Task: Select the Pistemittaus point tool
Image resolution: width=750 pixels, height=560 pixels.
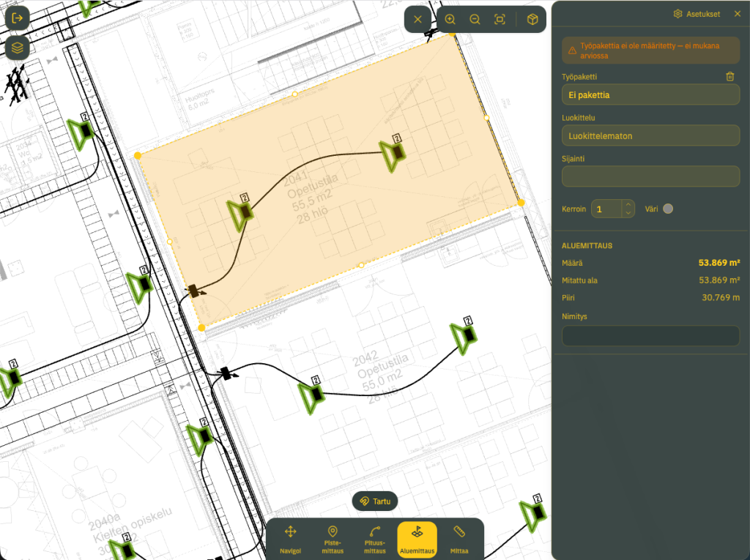Action: (333, 540)
